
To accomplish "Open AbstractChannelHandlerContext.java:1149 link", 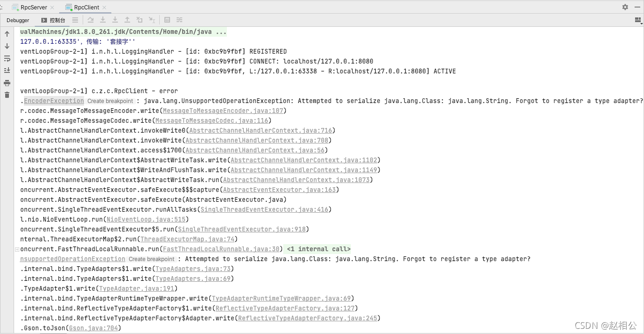I will (304, 170).
